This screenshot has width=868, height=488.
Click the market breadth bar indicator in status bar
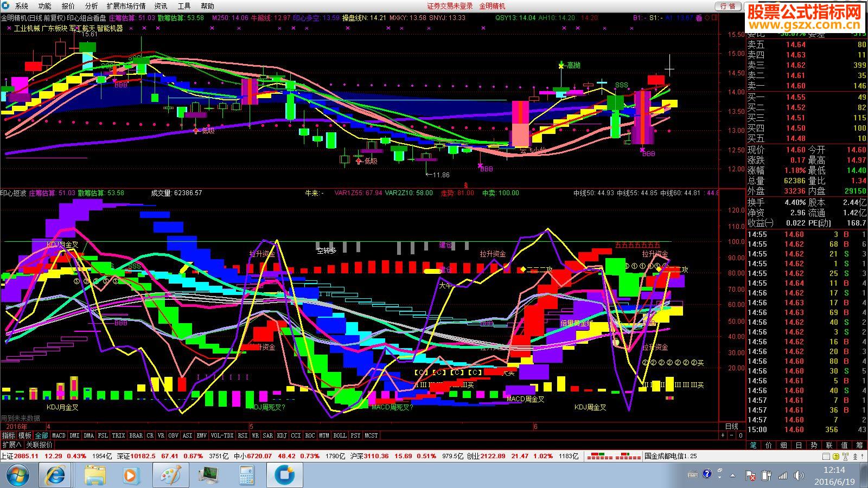pyautogui.click(x=614, y=457)
